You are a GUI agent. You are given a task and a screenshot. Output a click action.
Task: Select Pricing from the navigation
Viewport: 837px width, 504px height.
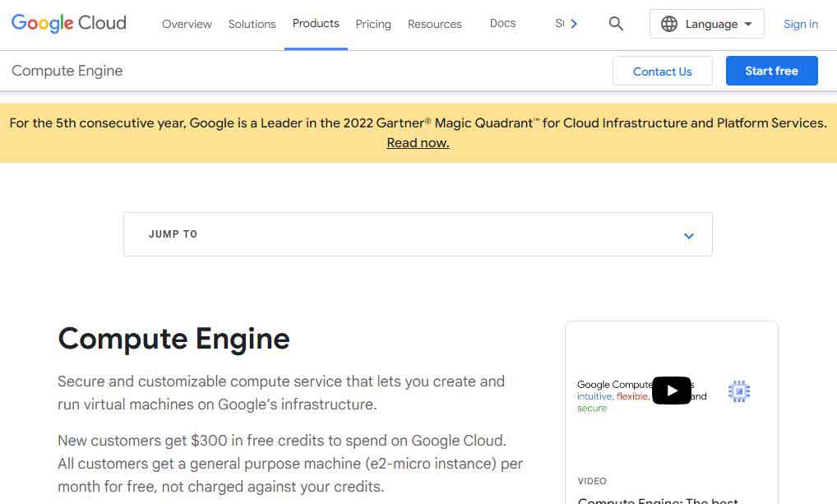(373, 24)
